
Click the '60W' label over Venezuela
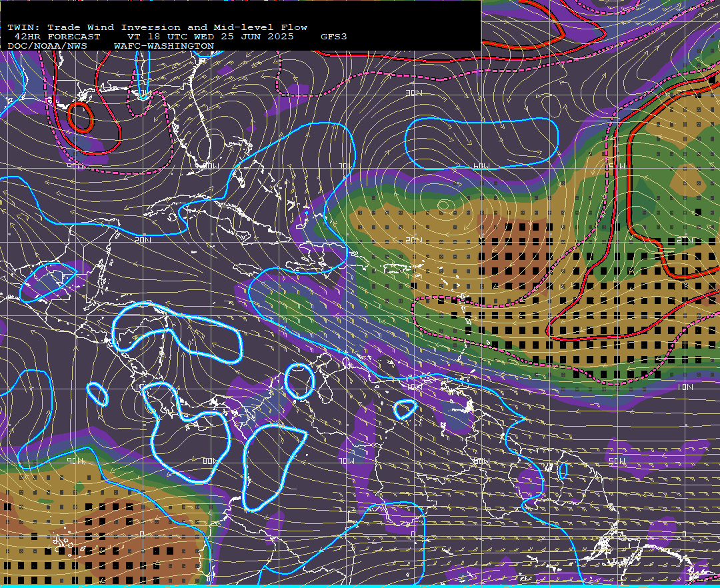481,461
